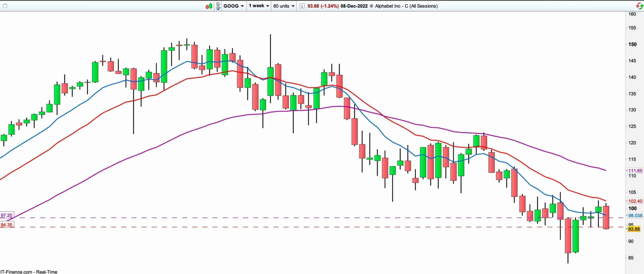The height and width of the screenshot is (274, 644).
Task: Click the 150 price axis label
Action: [632, 44]
